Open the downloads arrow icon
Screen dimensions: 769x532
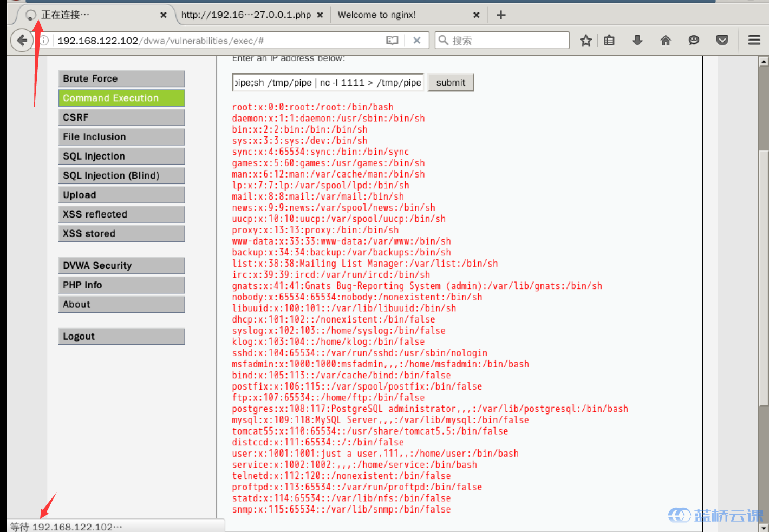tap(637, 41)
